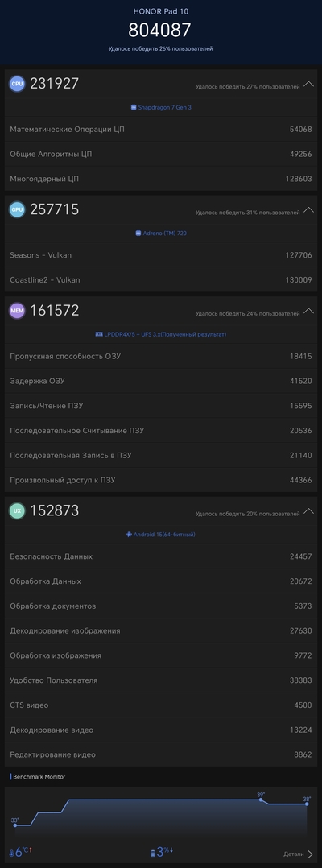Screen dimensions: 322x868
Task: Click the battery drain icon
Action: tap(153, 854)
